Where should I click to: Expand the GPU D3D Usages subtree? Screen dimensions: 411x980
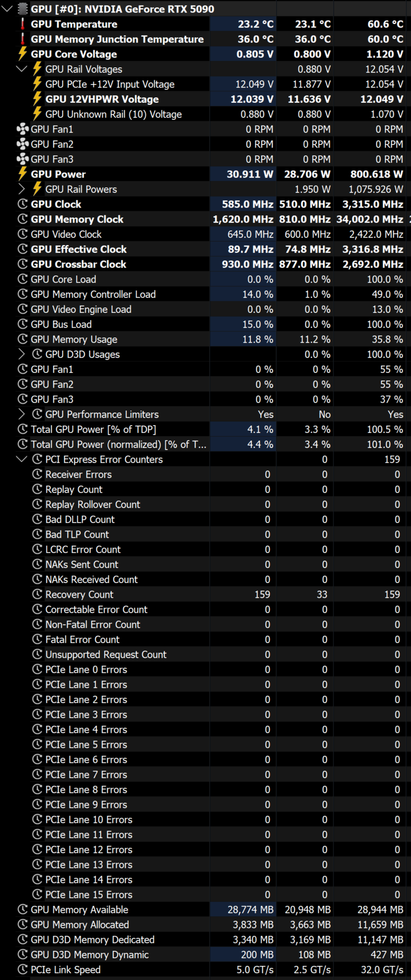click(x=22, y=354)
